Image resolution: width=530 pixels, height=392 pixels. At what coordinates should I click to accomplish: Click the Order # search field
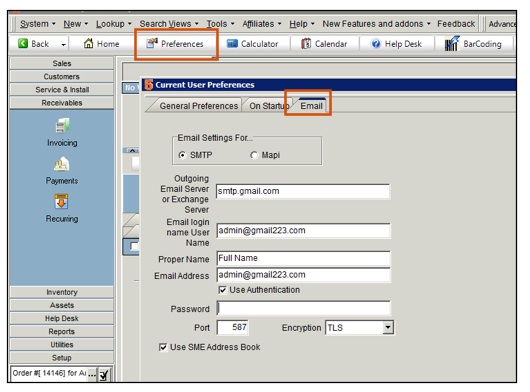click(x=50, y=374)
